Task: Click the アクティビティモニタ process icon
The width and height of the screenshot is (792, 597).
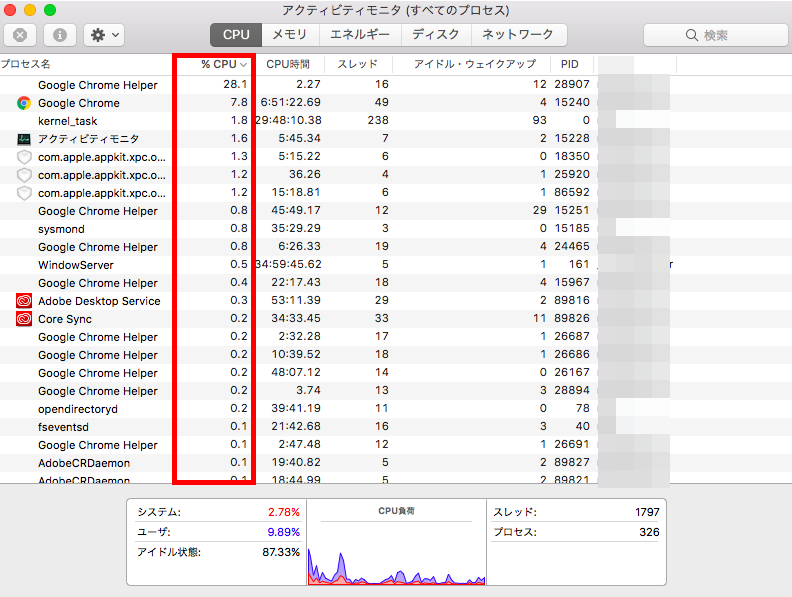Action: 24,139
